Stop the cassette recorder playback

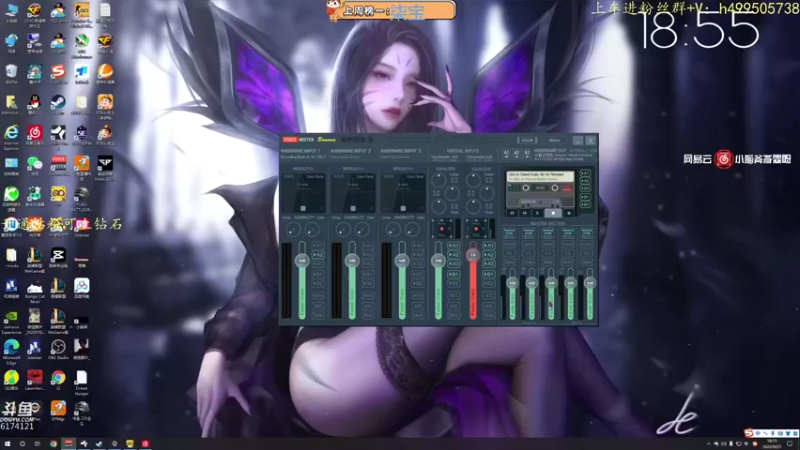(553, 213)
